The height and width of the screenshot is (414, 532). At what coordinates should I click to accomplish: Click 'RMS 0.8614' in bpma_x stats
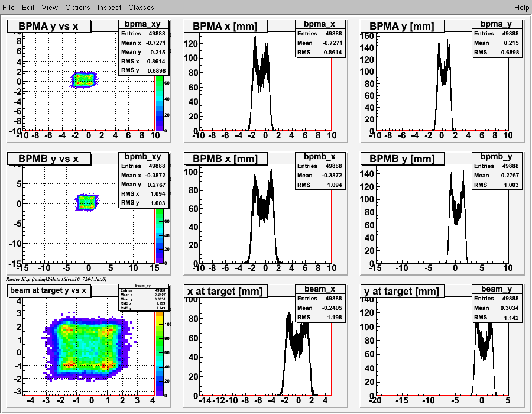point(320,52)
